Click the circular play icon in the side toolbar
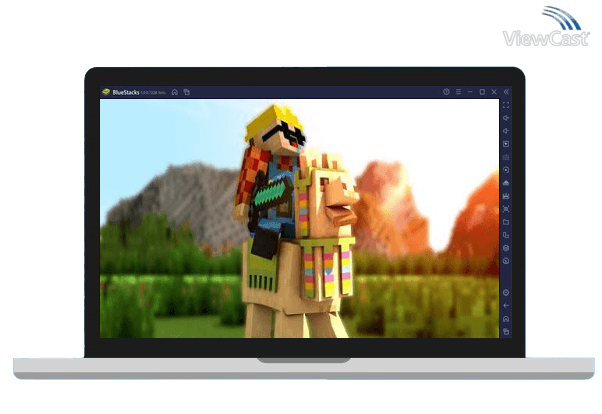The height and width of the screenshot is (414, 602). click(x=506, y=170)
